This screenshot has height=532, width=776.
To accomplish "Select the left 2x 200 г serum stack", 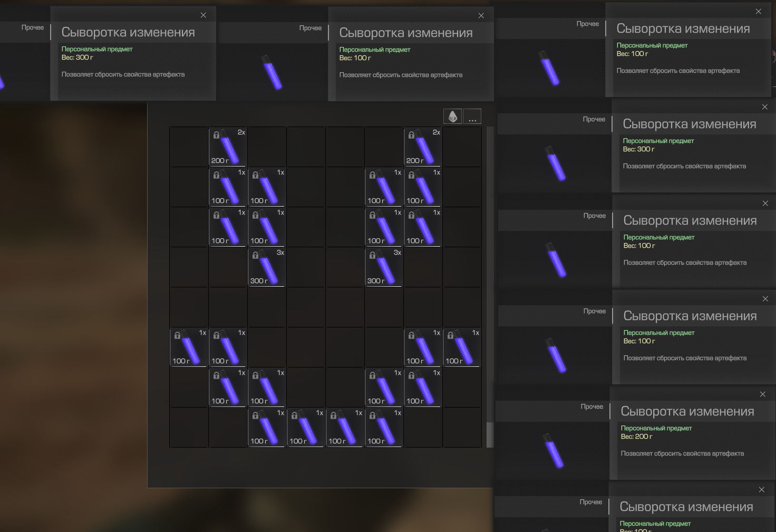I will [x=228, y=147].
